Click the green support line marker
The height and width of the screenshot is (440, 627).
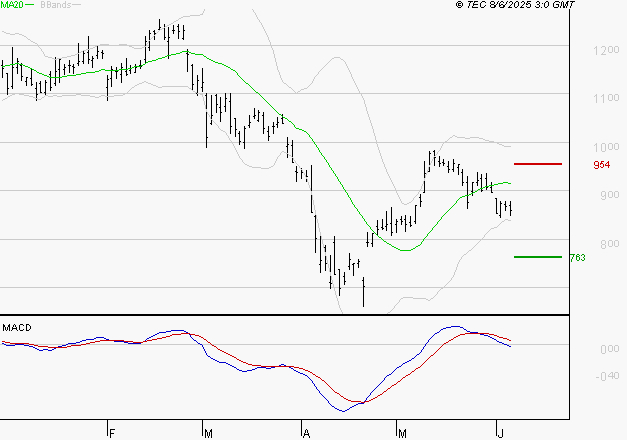click(538, 257)
